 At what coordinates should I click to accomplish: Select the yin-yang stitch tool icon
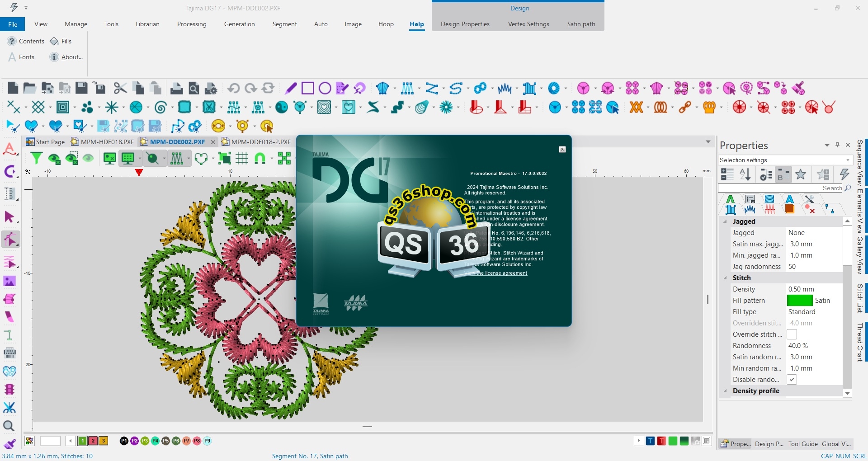281,107
